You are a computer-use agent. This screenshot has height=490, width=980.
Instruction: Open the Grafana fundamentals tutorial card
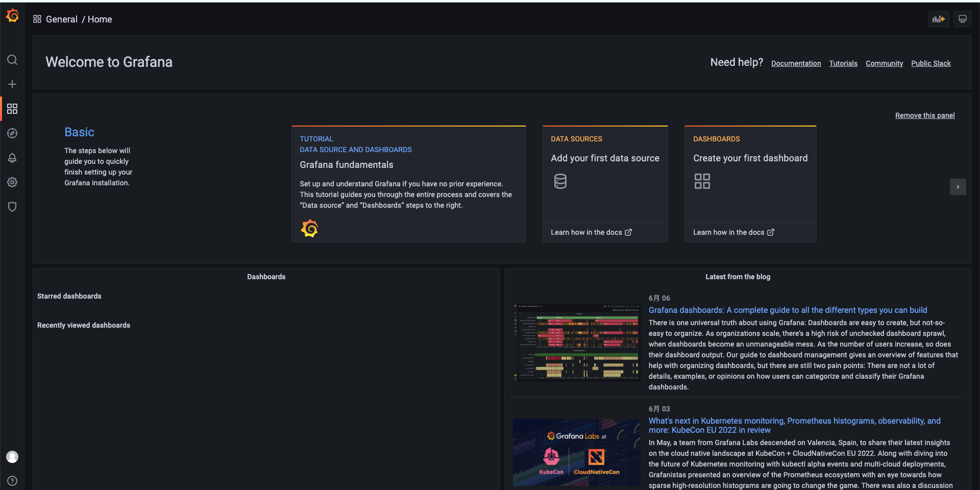[x=409, y=184]
